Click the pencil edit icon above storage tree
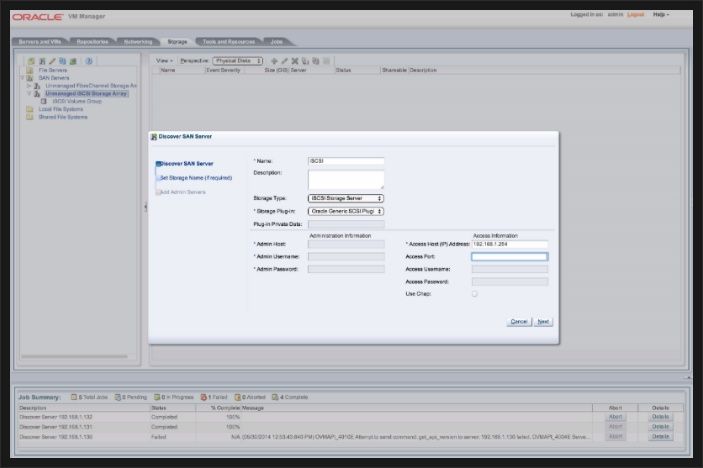 point(52,61)
